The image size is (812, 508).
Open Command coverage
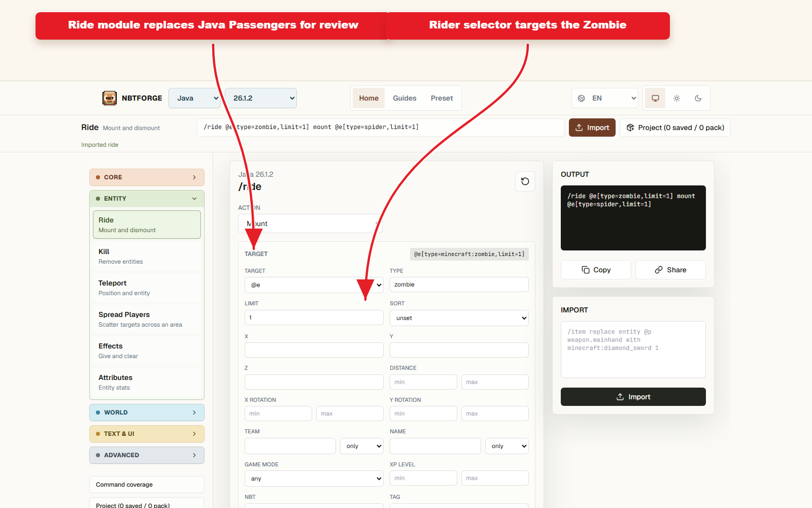click(x=147, y=485)
